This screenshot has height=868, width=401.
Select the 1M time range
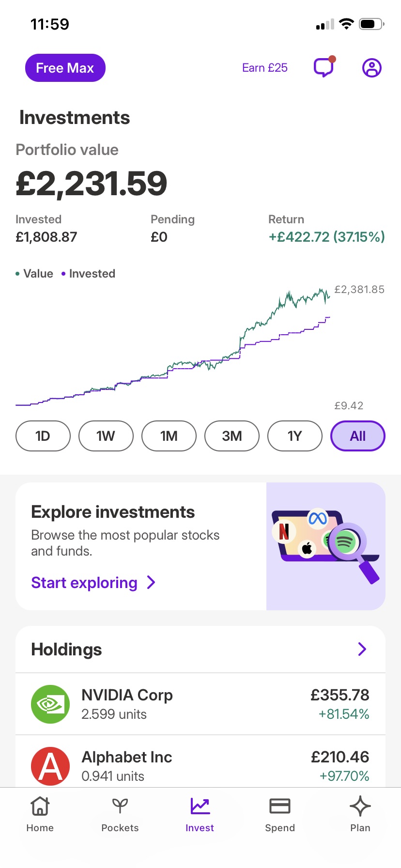click(169, 436)
